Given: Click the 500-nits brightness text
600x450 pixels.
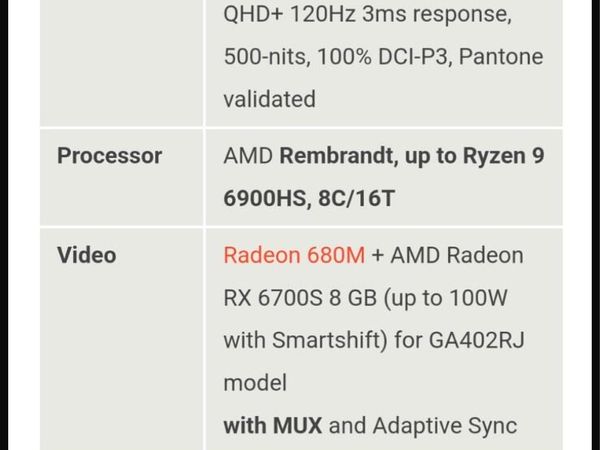Looking at the screenshot, I should point(267,57).
